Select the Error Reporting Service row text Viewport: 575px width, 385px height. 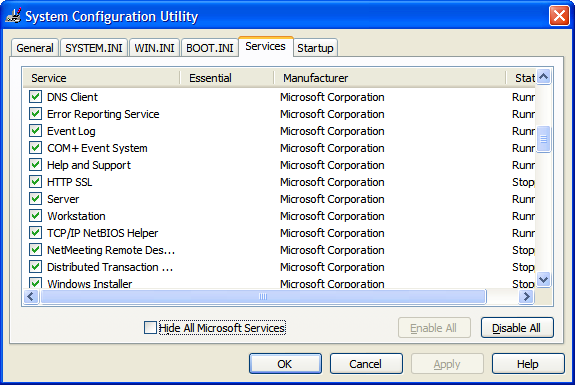pos(103,114)
